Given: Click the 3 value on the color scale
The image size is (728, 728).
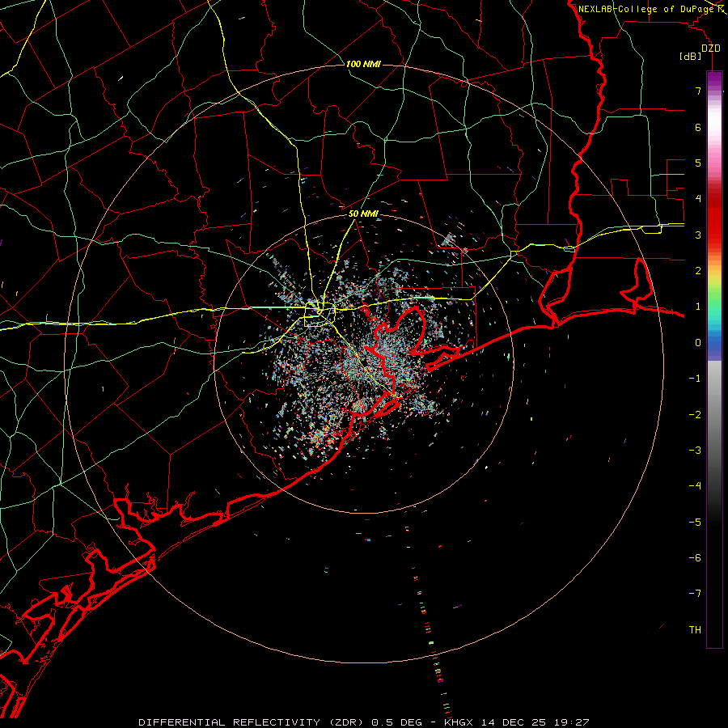Looking at the screenshot, I should pyautogui.click(x=698, y=235).
